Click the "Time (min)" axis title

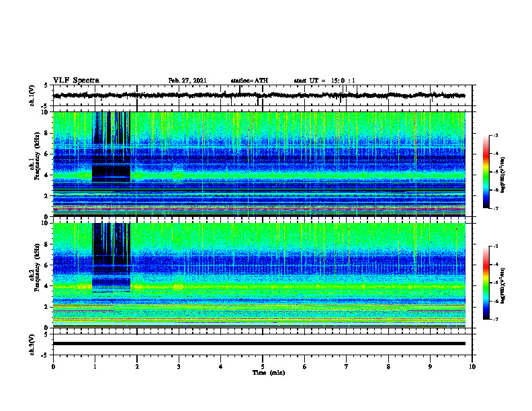(269, 373)
